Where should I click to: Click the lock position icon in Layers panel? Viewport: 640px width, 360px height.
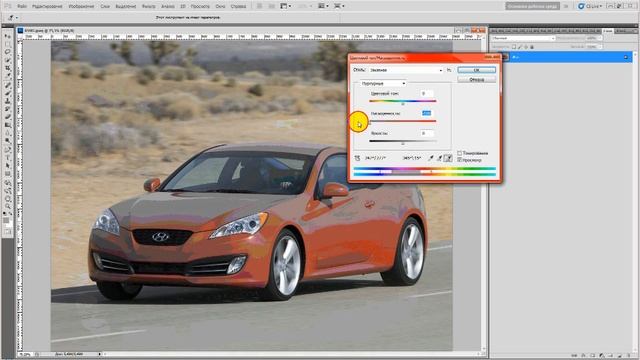[526, 47]
